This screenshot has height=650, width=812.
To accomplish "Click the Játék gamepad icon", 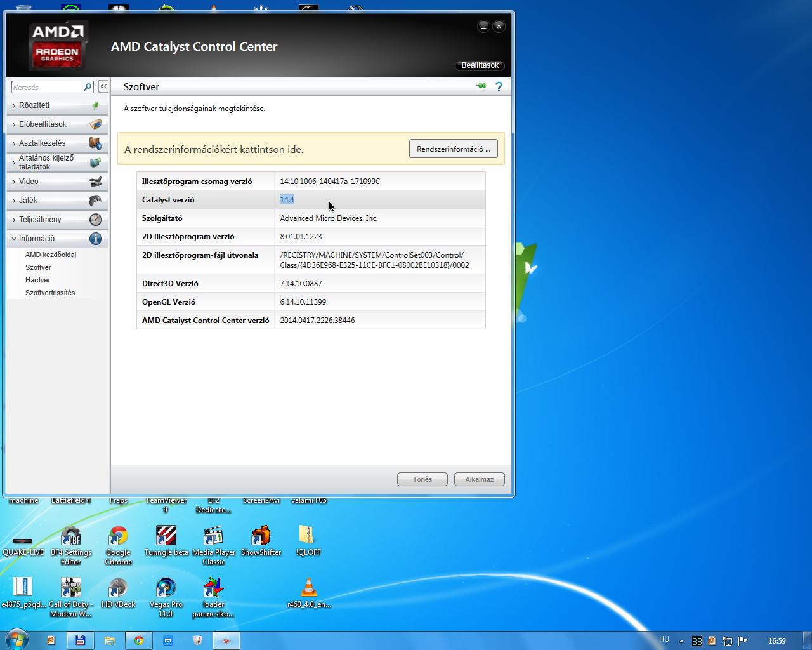I will [96, 201].
